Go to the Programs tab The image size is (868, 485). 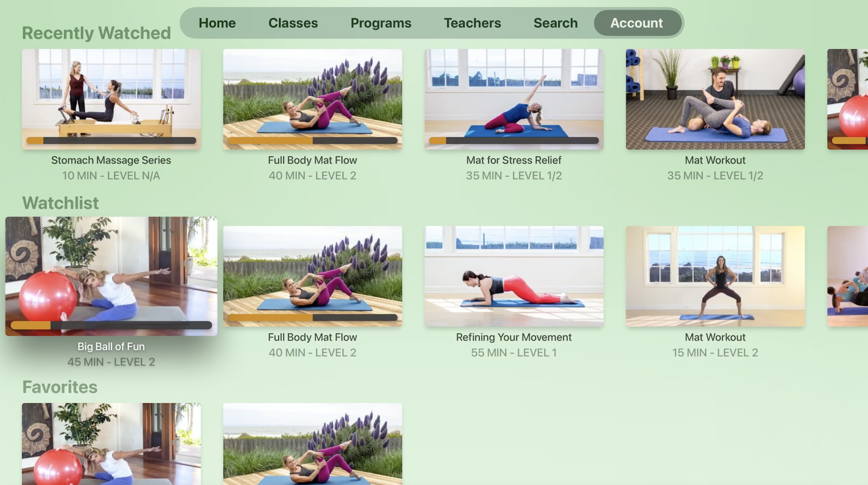click(381, 23)
